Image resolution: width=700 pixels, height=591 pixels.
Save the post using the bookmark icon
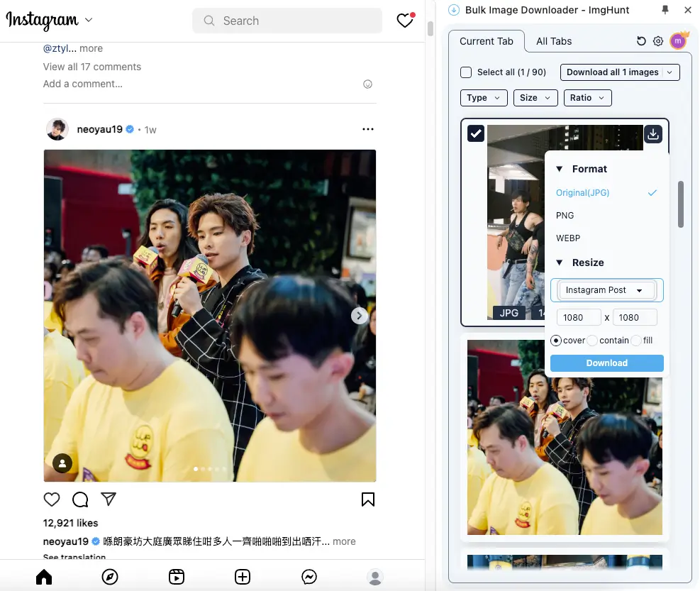point(367,499)
